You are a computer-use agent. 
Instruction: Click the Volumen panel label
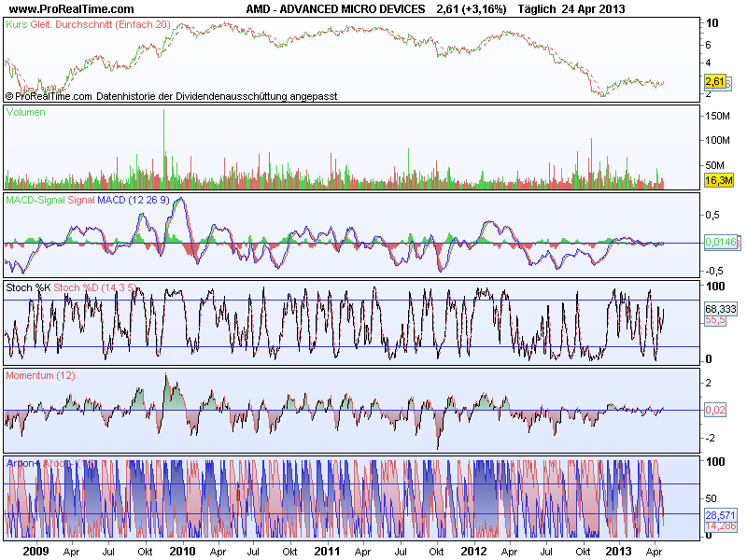(x=26, y=112)
